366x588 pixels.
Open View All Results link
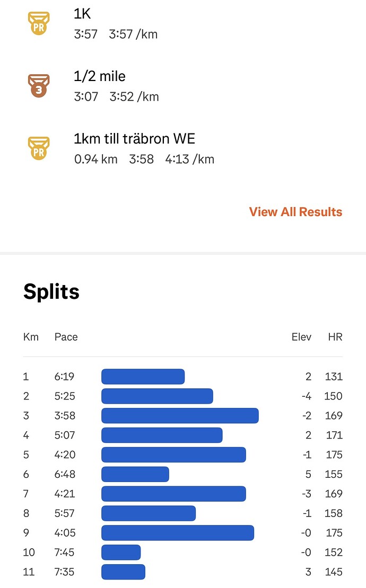[x=295, y=212]
